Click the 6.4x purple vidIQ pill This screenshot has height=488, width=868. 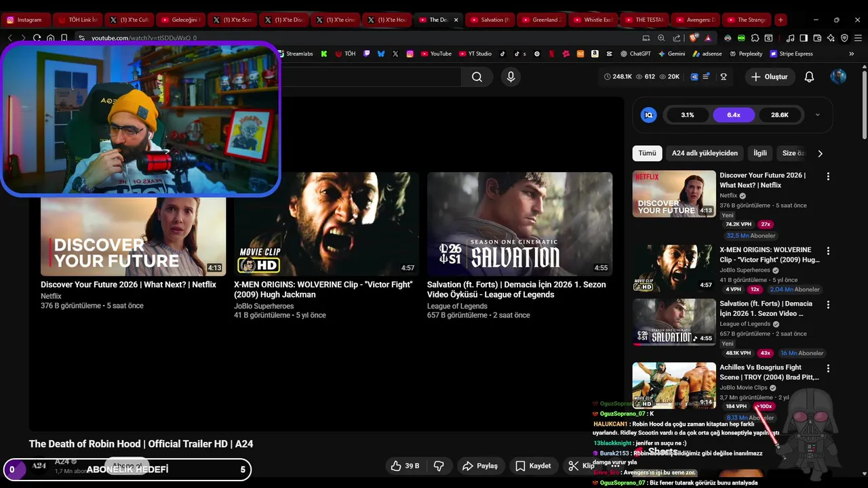click(x=734, y=115)
